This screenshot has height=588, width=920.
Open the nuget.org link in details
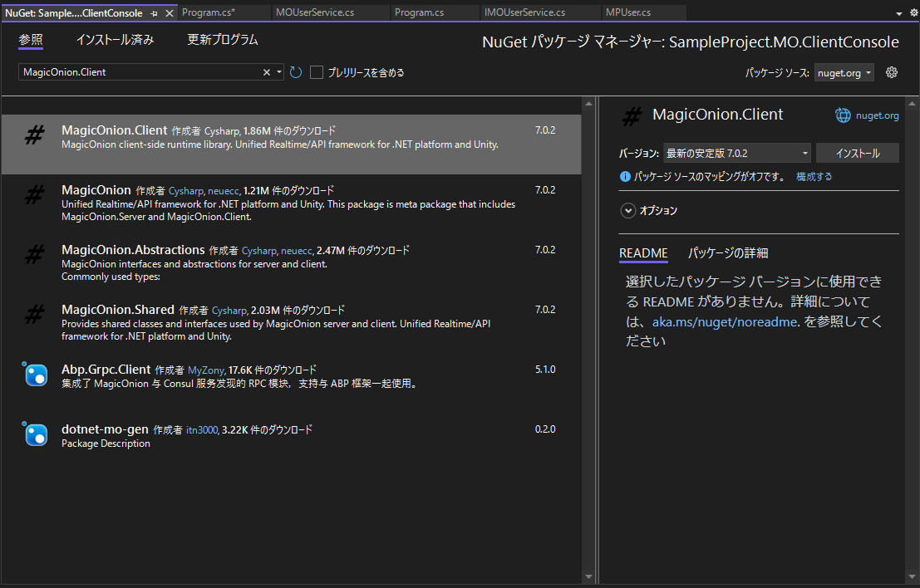[877, 115]
